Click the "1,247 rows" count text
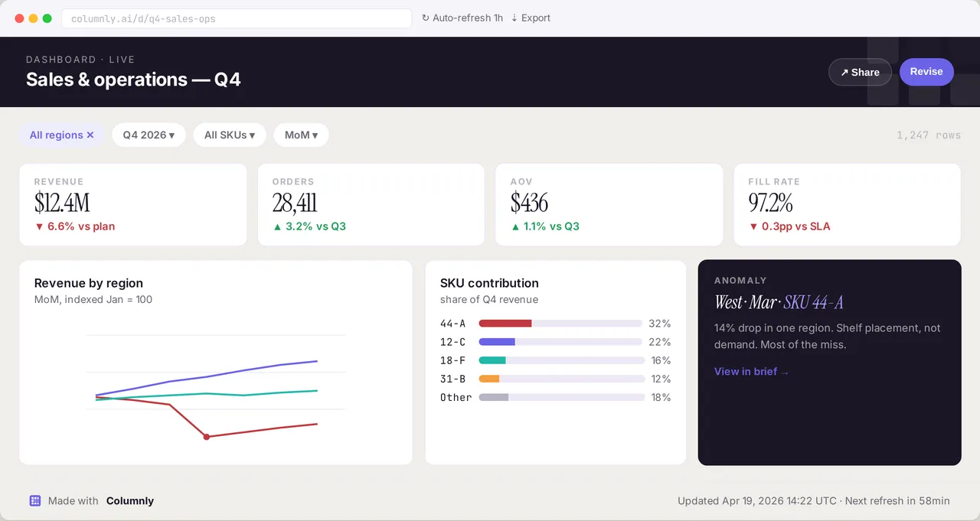The image size is (980, 521). pos(929,135)
